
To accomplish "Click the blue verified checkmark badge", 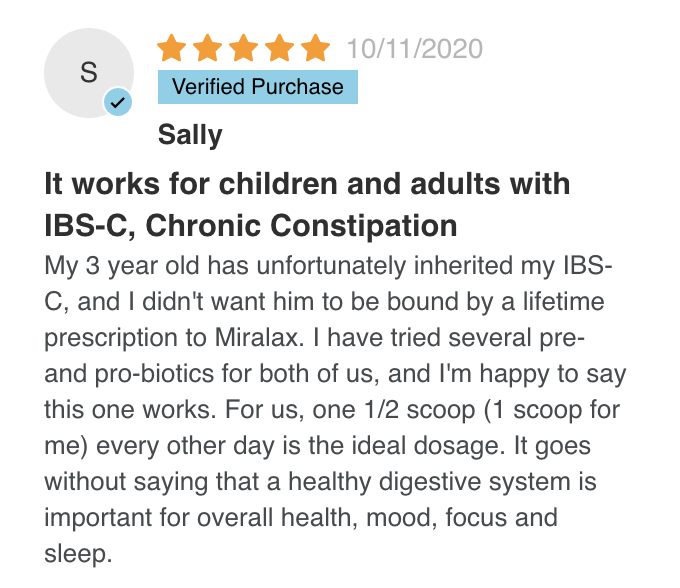I will tap(118, 102).
